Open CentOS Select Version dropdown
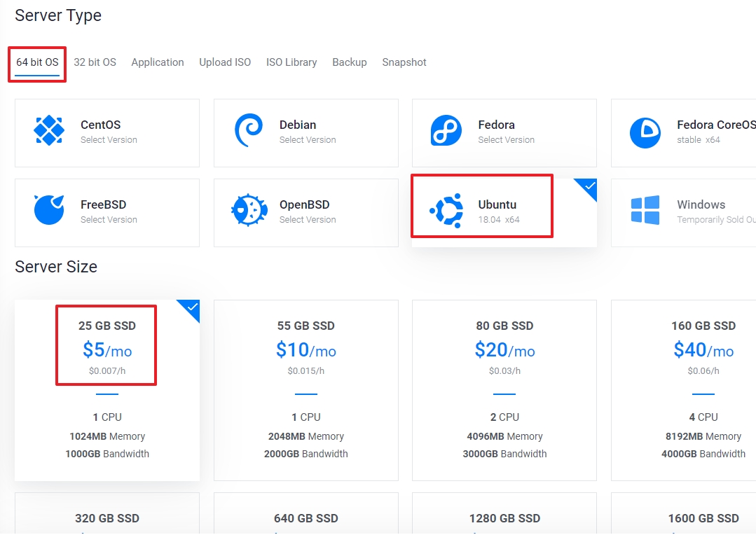 pos(109,140)
